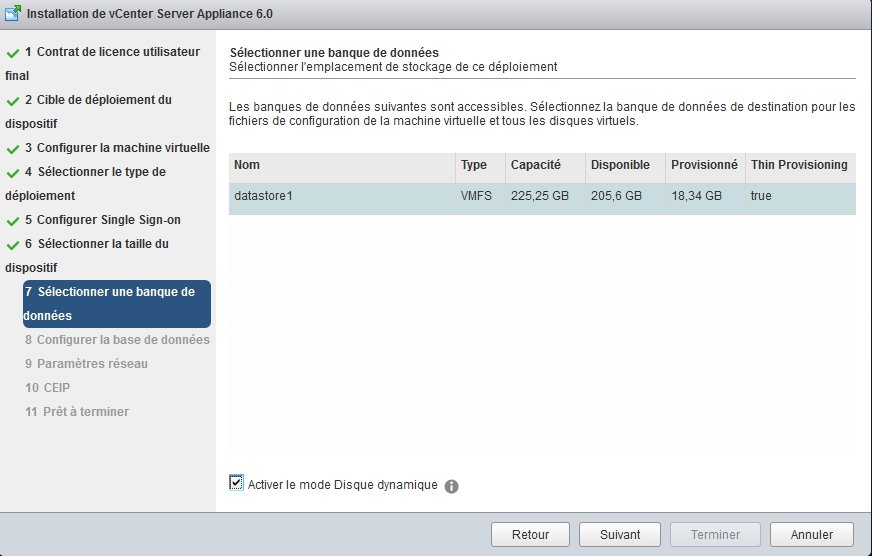Click green checkmark next to step 1
This screenshot has height=556, width=872.
pyautogui.click(x=12, y=52)
